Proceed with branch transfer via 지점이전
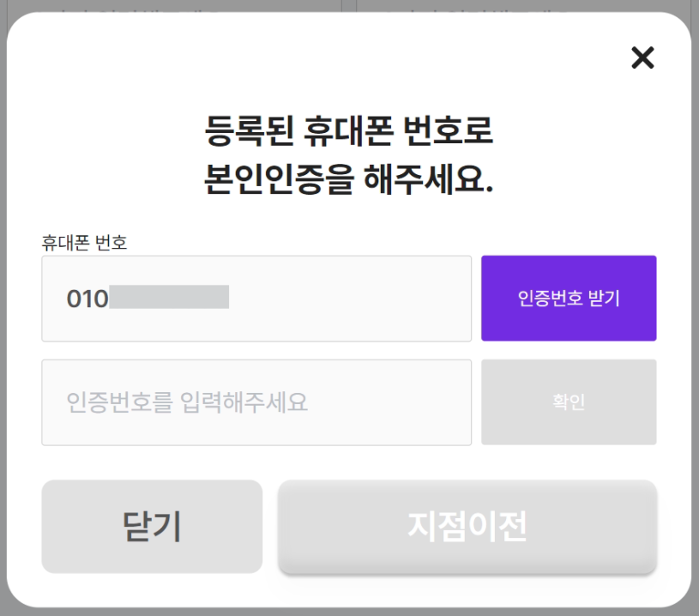699x616 pixels. pos(467,526)
